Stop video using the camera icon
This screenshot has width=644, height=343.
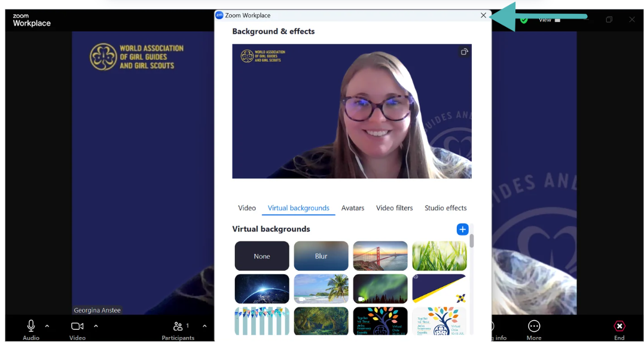point(77,326)
